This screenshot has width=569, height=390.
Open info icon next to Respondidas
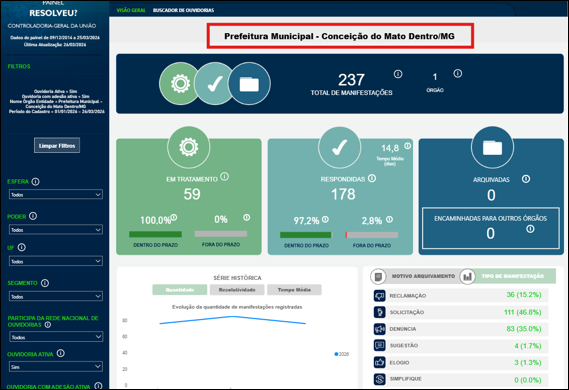(x=372, y=178)
